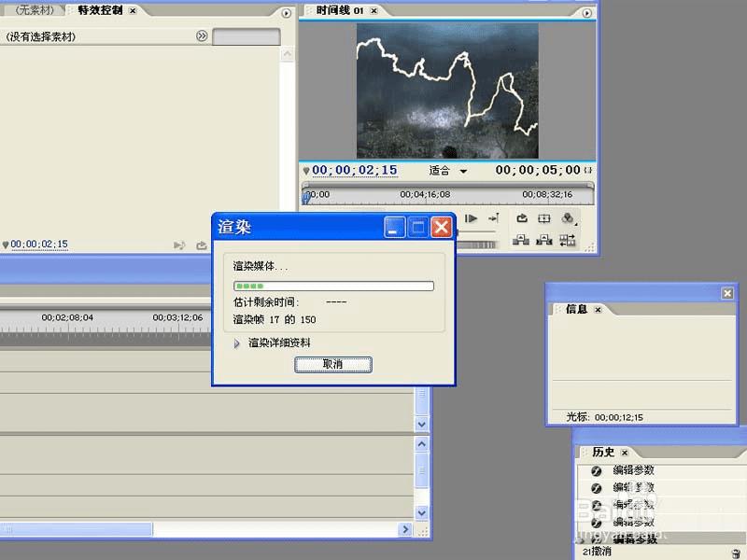Click Step Forward icon in monitor
The height and width of the screenshot is (560, 747).
[471, 218]
